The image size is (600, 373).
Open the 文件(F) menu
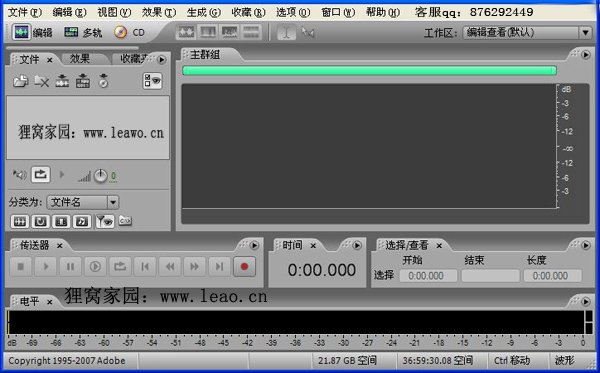click(x=24, y=13)
